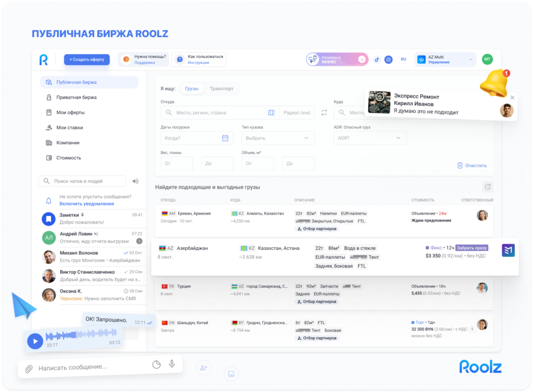
Task: Switch search to Транспорт tab
Action: [x=222, y=88]
